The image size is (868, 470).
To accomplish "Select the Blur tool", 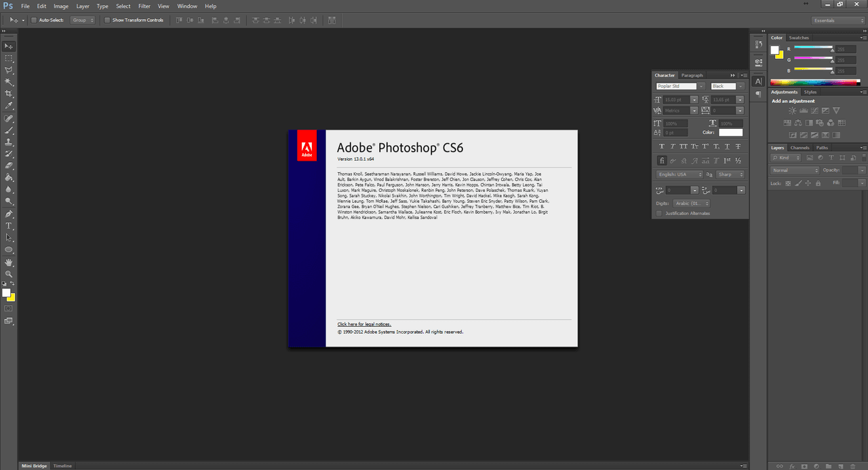I will click(x=9, y=189).
